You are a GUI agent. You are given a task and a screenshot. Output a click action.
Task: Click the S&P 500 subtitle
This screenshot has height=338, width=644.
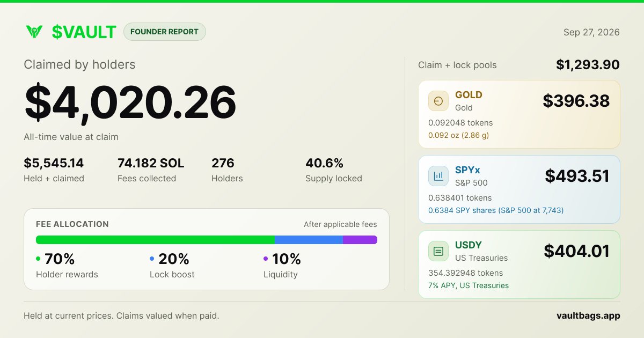pos(471,182)
